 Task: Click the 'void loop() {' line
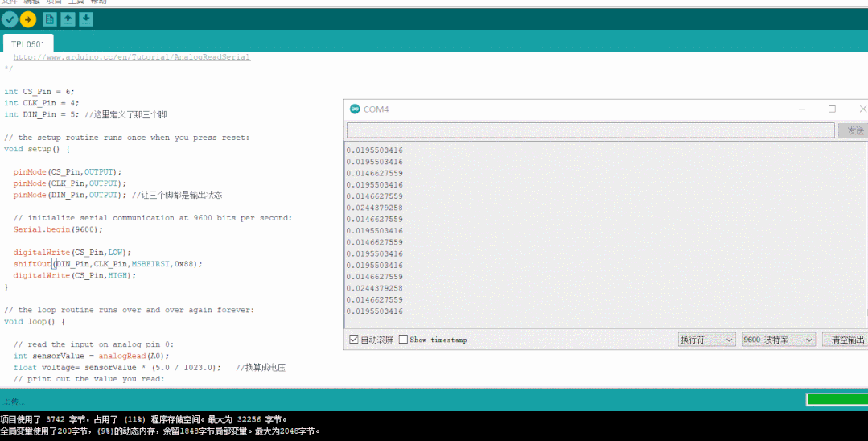35,321
